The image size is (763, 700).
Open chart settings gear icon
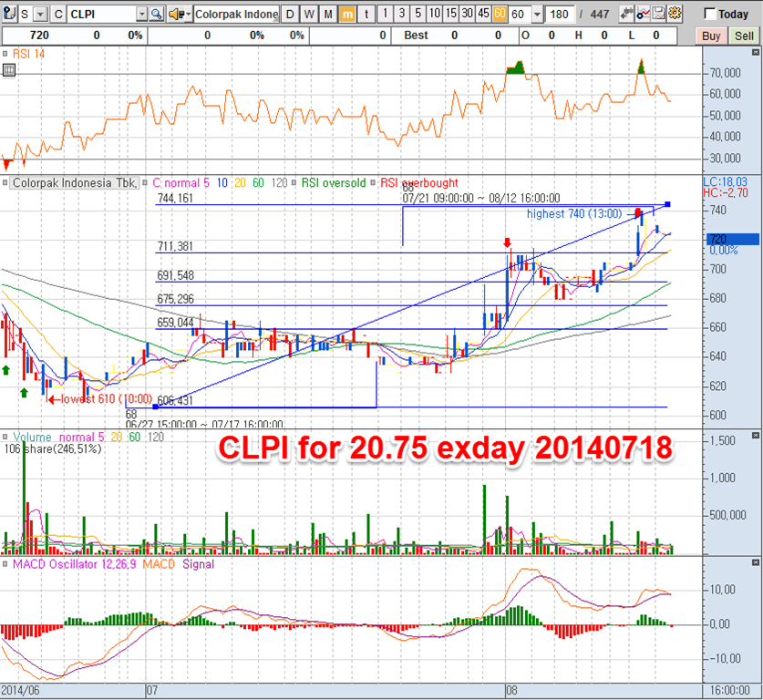point(675,14)
